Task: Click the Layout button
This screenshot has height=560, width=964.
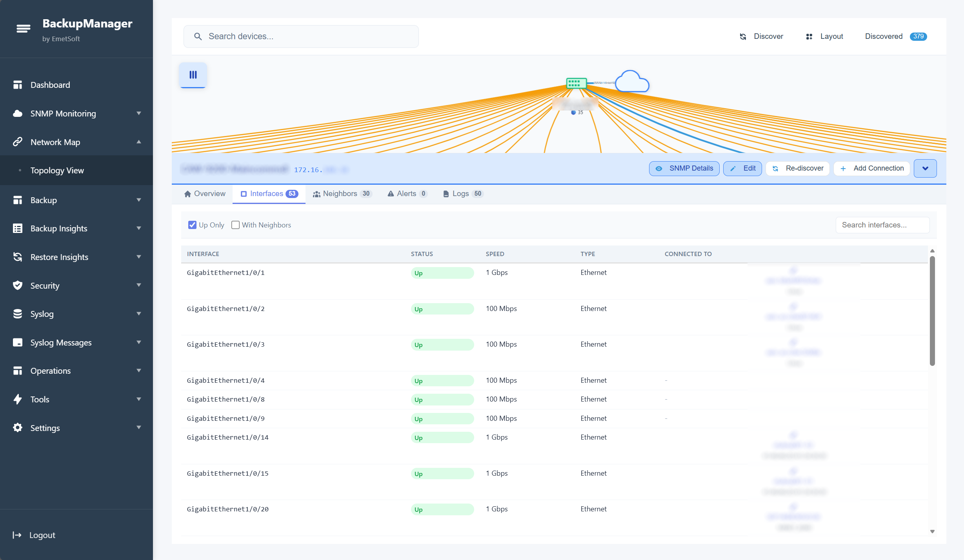Action: (x=824, y=36)
